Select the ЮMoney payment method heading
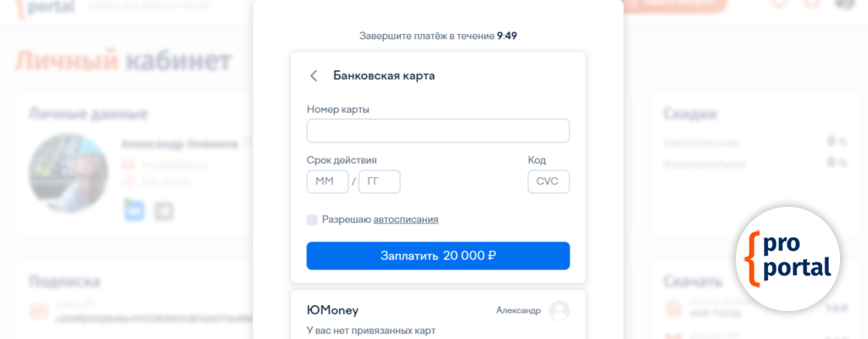This screenshot has height=339, width=868. coord(332,310)
